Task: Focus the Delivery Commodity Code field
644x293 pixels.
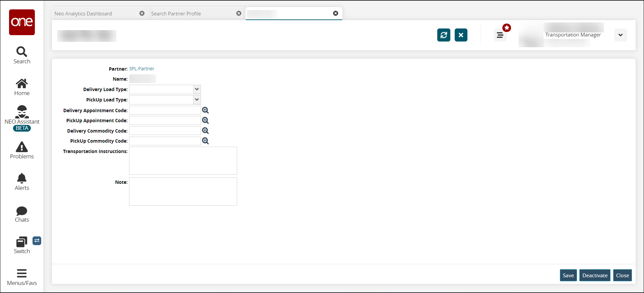Action: 165,131
